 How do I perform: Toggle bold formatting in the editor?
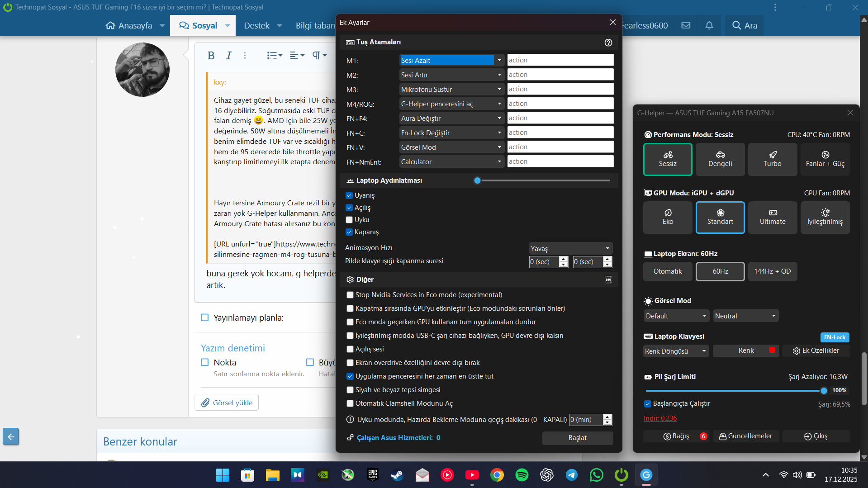211,55
